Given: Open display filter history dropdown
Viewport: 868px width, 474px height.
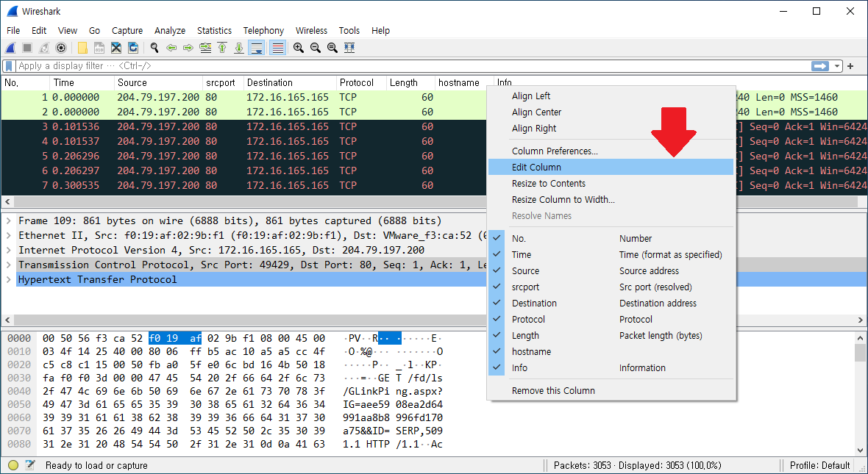Looking at the screenshot, I should (x=836, y=66).
